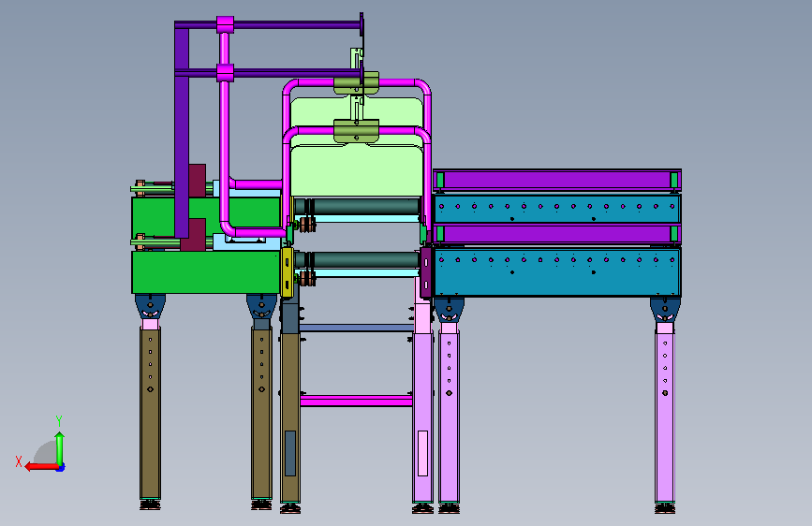Screen dimensions: 812x526
Task: Select the far-left olive support leg
Action: coord(150,413)
